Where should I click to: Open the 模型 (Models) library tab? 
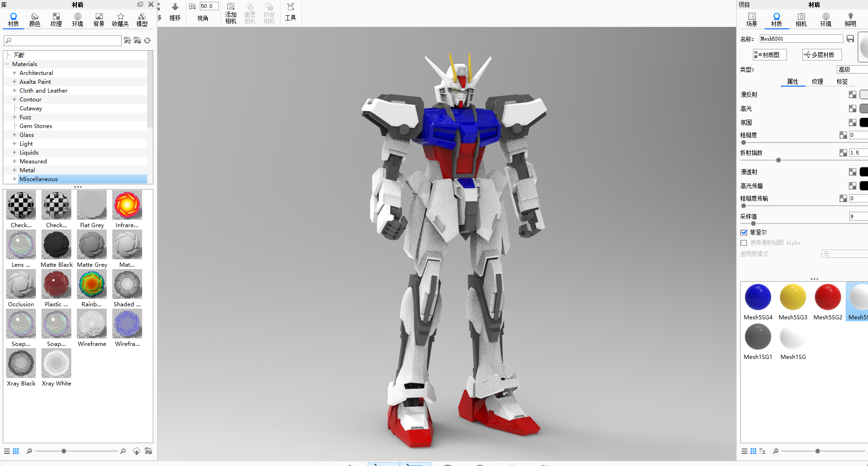coord(142,20)
